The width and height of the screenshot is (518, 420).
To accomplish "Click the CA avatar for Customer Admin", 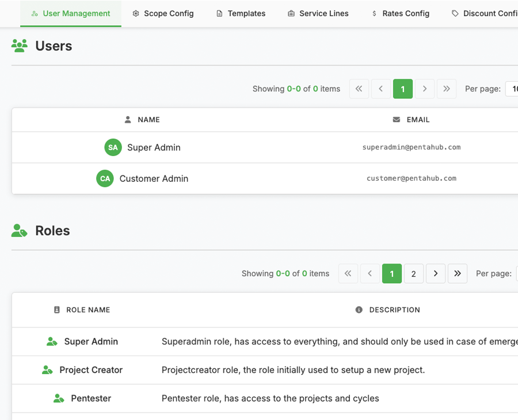I will 105,178.
